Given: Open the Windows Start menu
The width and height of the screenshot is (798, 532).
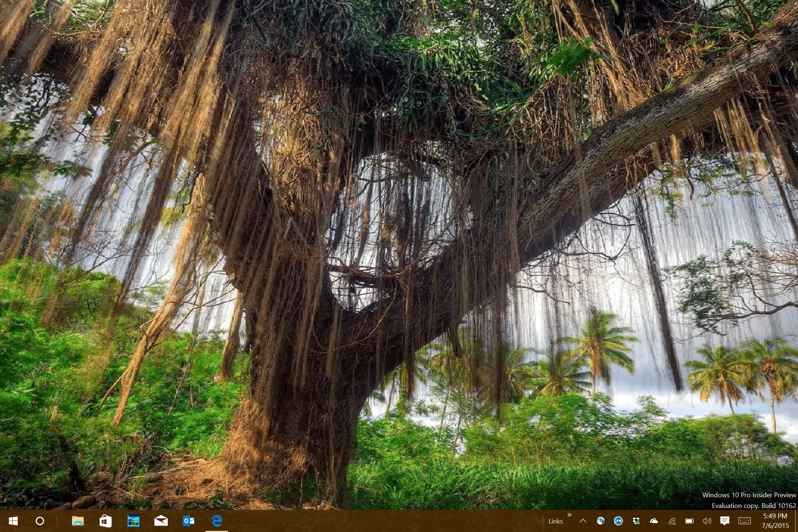Looking at the screenshot, I should tap(13, 521).
